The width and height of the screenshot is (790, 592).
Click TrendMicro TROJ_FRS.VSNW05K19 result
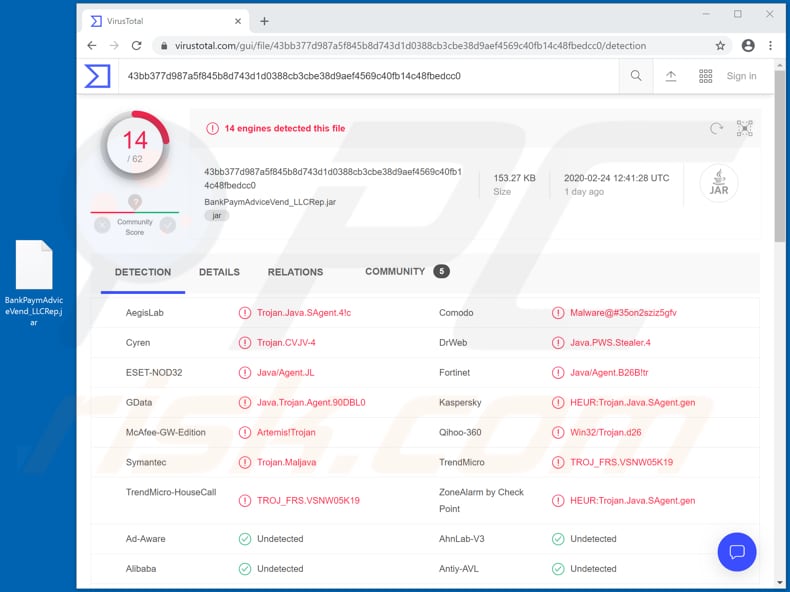(621, 463)
